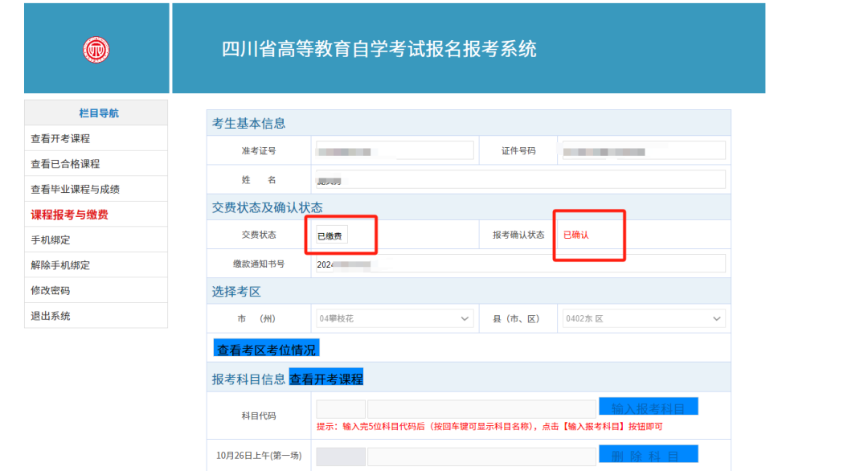Open 手机绑定 from sidebar
868x471 pixels.
(51, 240)
